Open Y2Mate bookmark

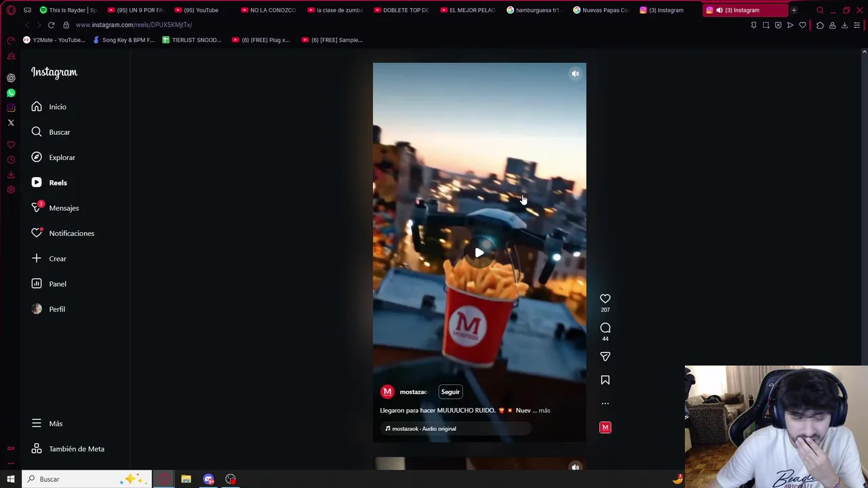[x=54, y=40]
